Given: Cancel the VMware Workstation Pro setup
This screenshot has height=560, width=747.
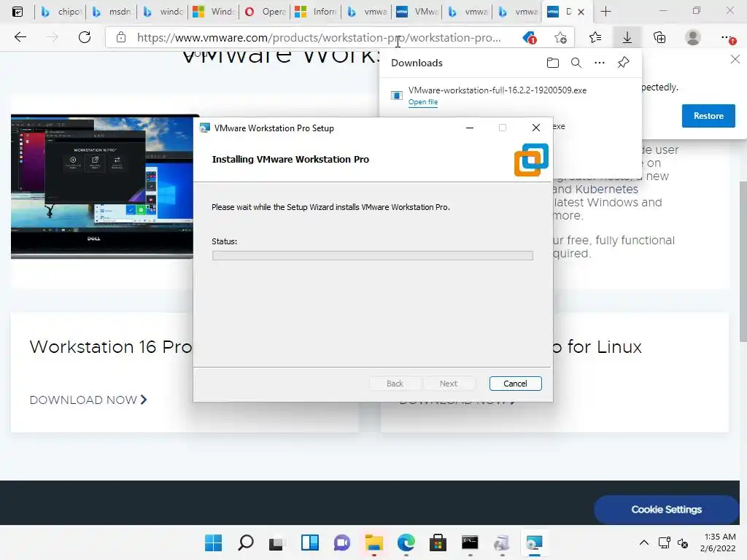Looking at the screenshot, I should click(x=515, y=384).
